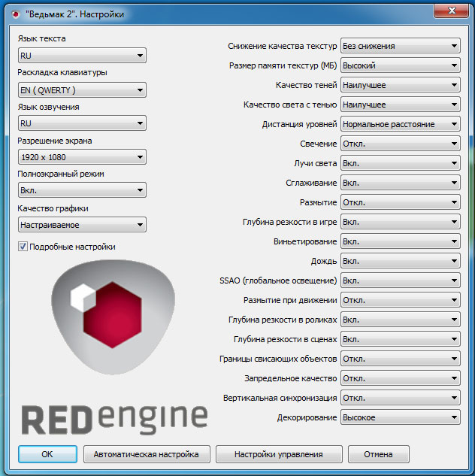The image size is (475, 476).
Task: Toggle the "Подробные настройки" checkbox
Action: (23, 246)
